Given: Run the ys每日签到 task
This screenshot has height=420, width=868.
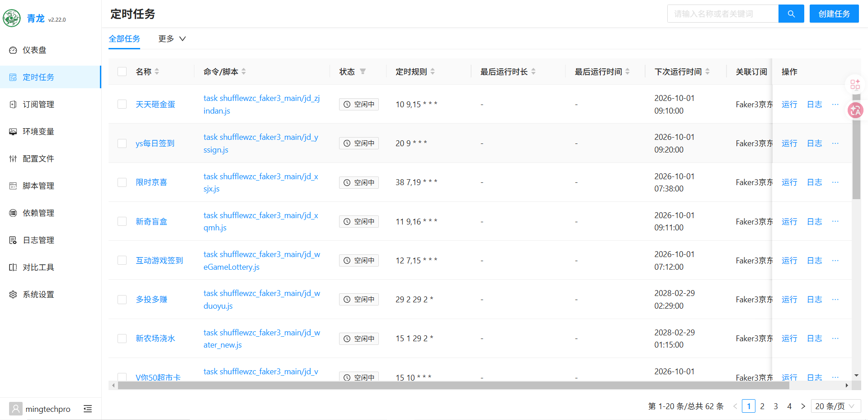Looking at the screenshot, I should click(x=789, y=143).
